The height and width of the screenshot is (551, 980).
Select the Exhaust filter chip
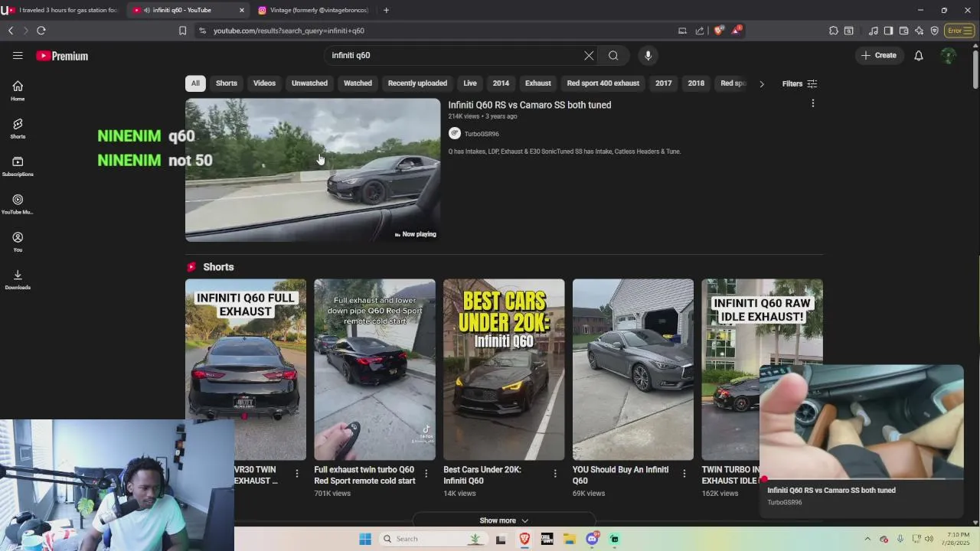(x=538, y=83)
